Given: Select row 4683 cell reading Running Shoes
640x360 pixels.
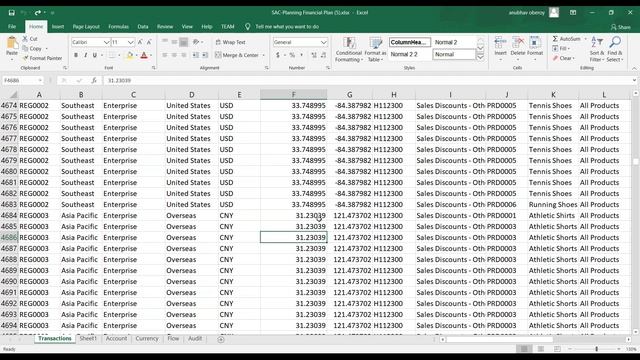Looking at the screenshot, I should point(553,204).
